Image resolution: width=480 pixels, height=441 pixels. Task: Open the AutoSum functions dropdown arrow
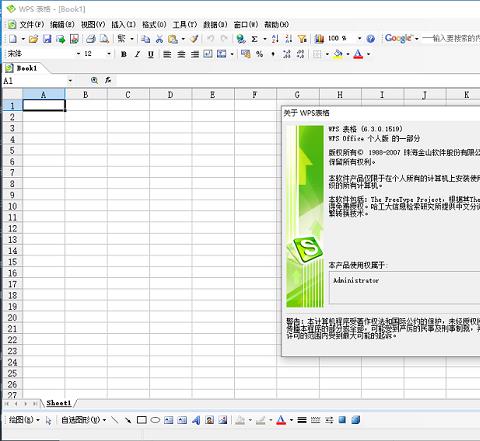click(265, 39)
